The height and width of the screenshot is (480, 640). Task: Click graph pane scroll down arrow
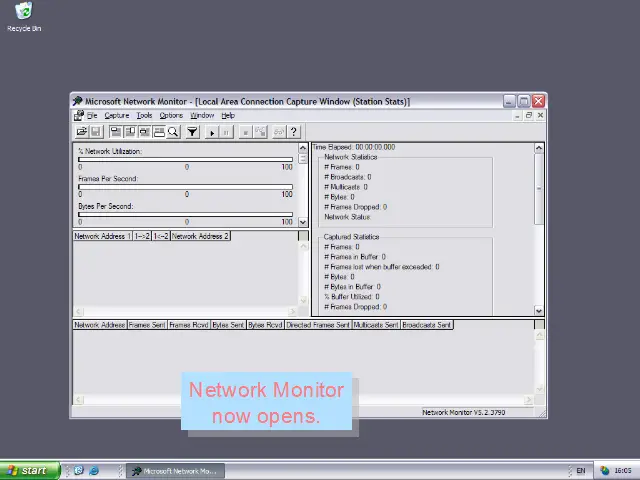tap(303, 222)
